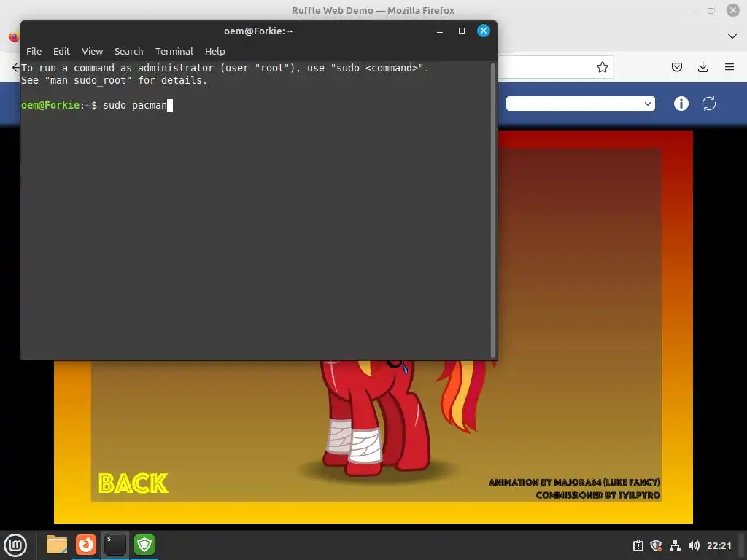
Task: Show Ruffle demo info icon
Action: point(681,104)
